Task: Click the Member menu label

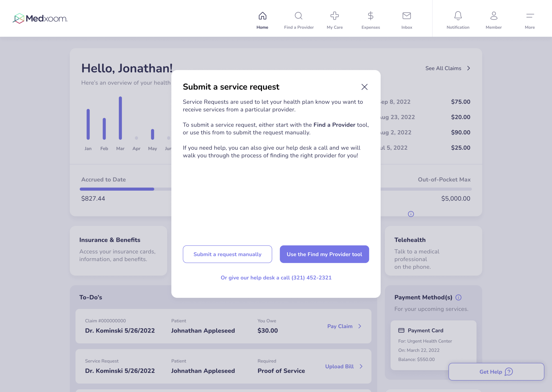Action: [x=494, y=27]
